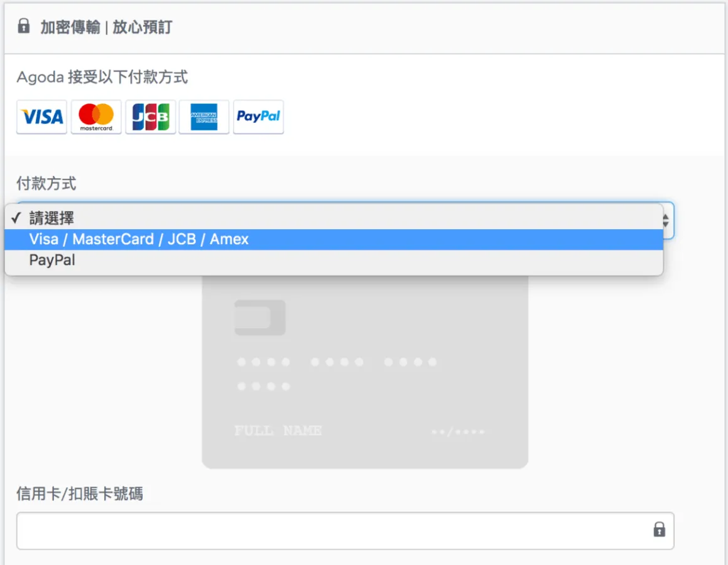
Task: Click the 信用卡/扣賬卡號碼 label
Action: 80,493
